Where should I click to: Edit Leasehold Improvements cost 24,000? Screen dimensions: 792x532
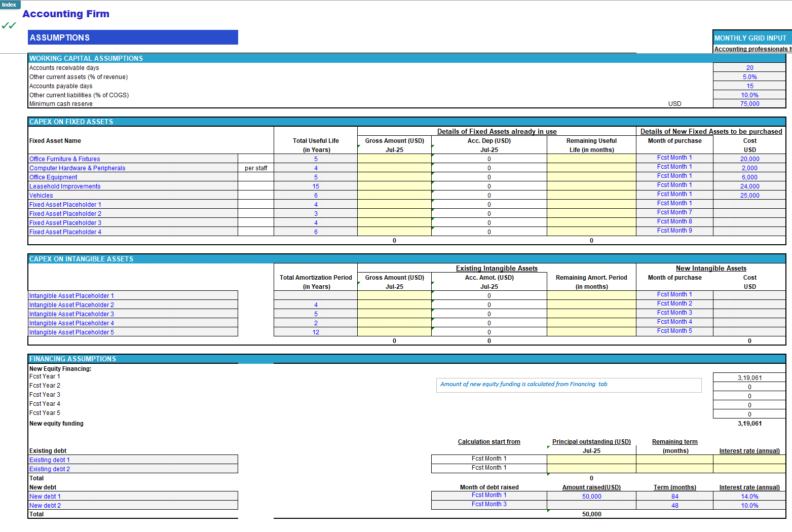(749, 186)
